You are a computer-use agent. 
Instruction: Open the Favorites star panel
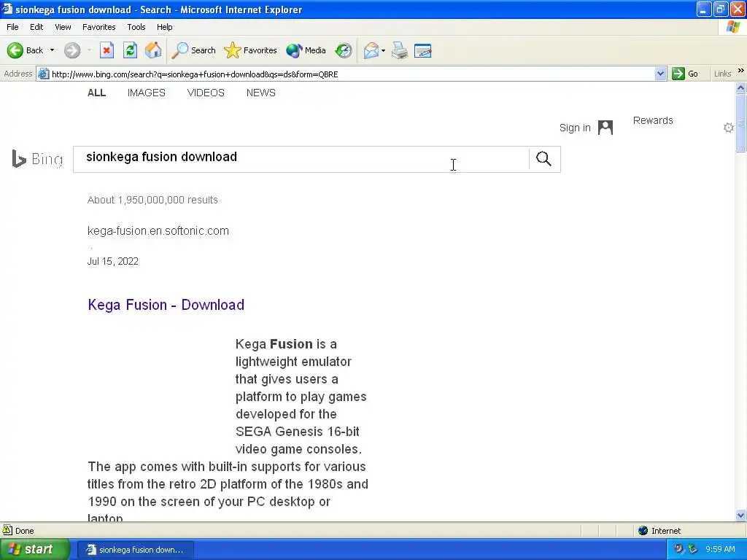coord(250,50)
